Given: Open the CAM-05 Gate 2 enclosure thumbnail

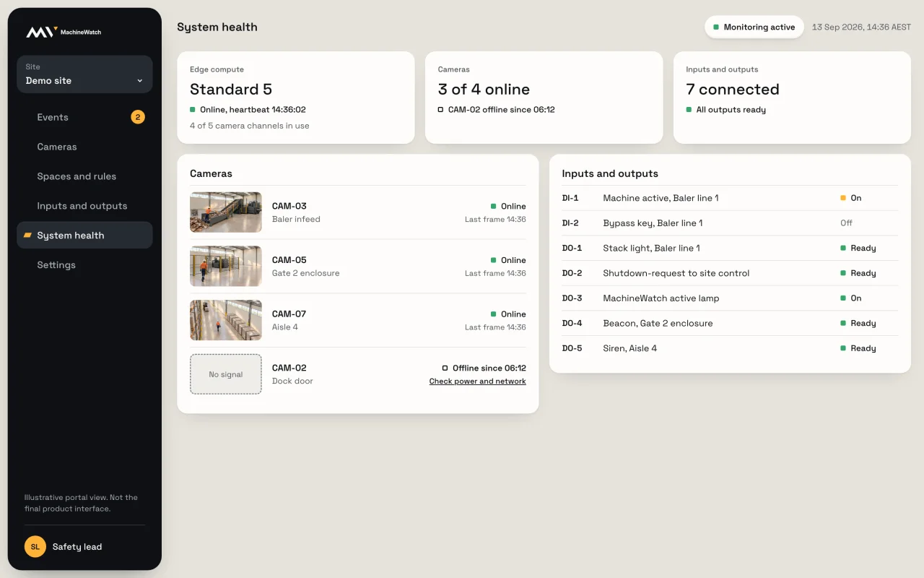Looking at the screenshot, I should coord(226,266).
